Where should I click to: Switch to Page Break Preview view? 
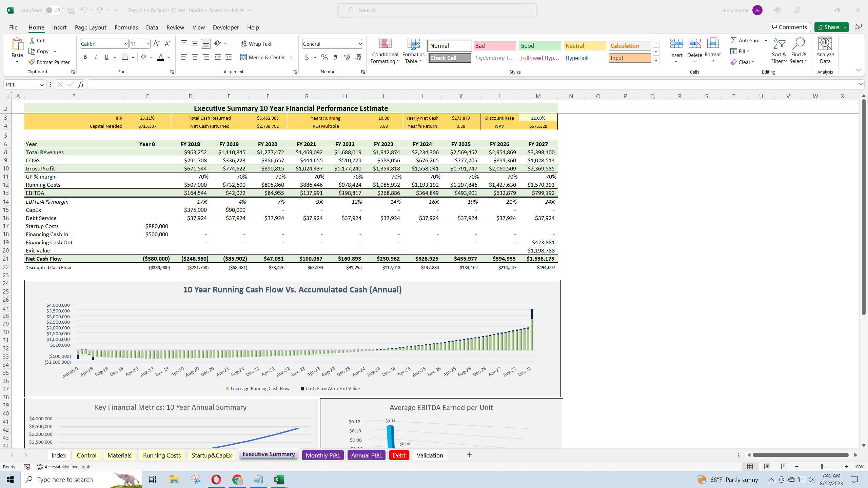point(784,467)
